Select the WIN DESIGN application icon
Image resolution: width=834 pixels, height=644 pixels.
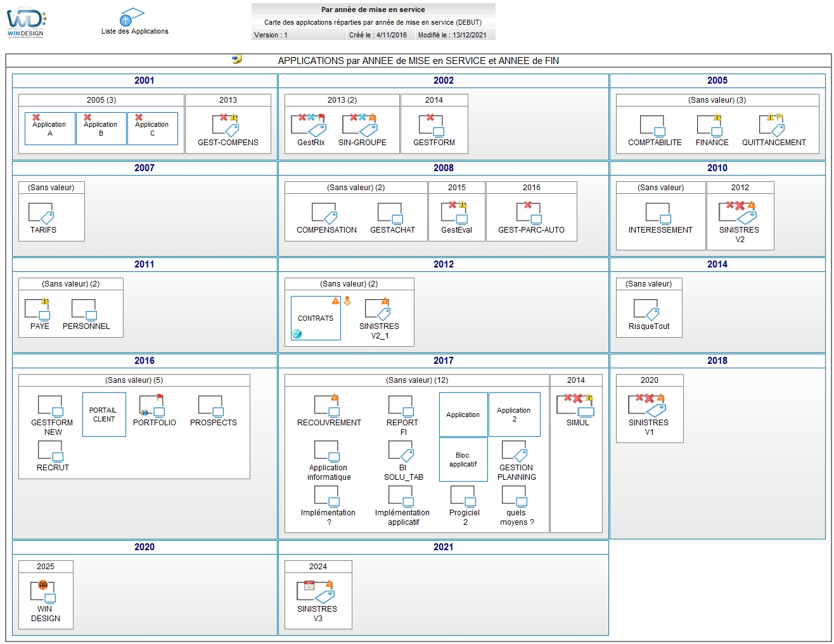click(44, 592)
